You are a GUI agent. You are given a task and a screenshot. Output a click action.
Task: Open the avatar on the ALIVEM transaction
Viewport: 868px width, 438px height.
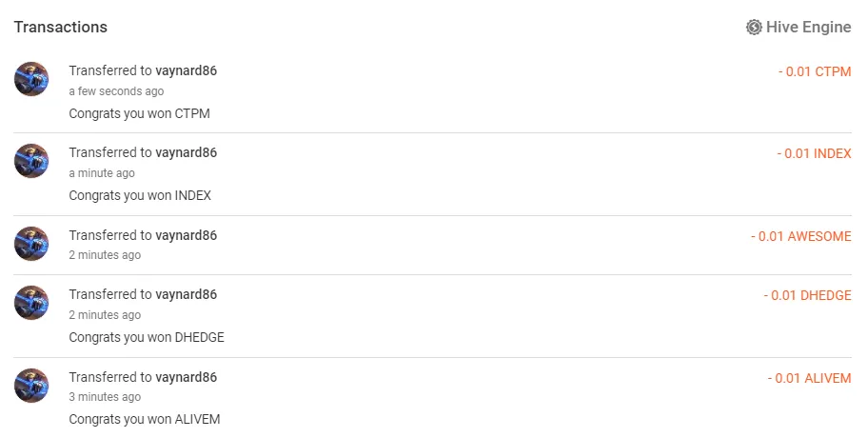point(31,386)
